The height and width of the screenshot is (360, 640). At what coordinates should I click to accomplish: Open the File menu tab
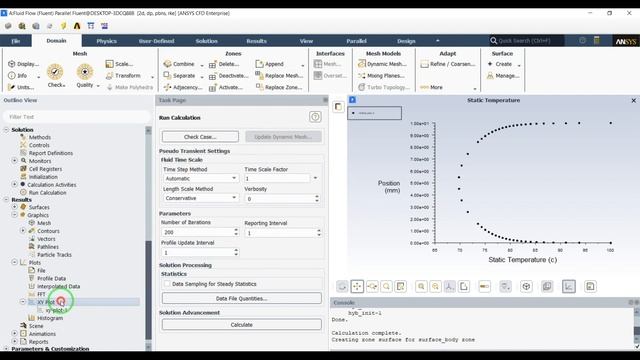coord(16,41)
